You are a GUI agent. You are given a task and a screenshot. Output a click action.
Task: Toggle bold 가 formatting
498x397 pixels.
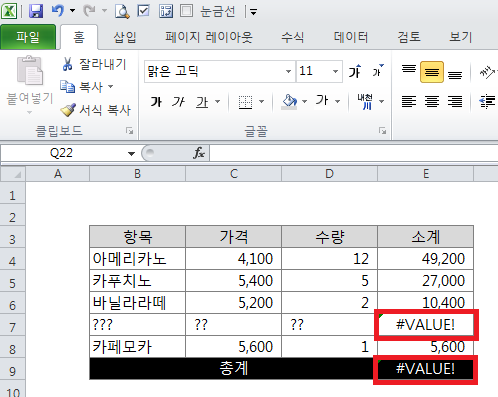coord(156,101)
